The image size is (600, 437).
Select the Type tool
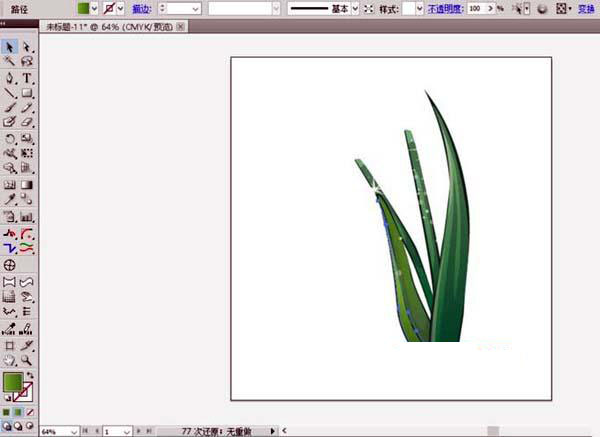click(x=27, y=77)
